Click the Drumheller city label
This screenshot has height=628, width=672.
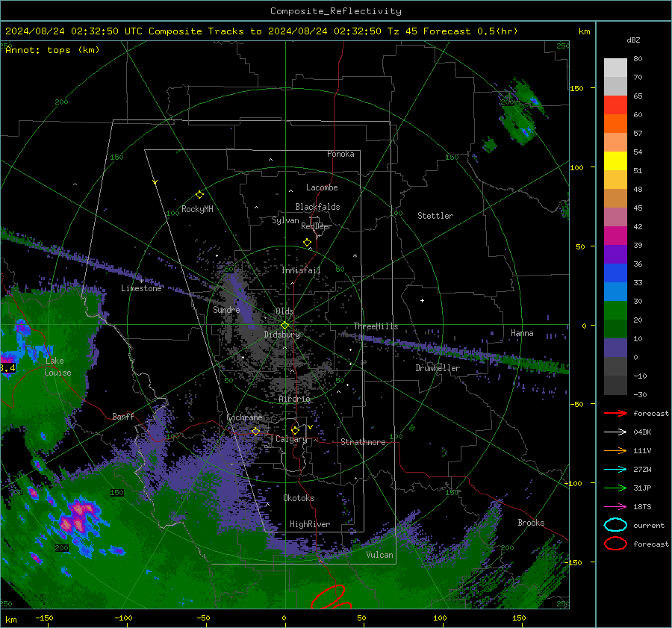(438, 368)
